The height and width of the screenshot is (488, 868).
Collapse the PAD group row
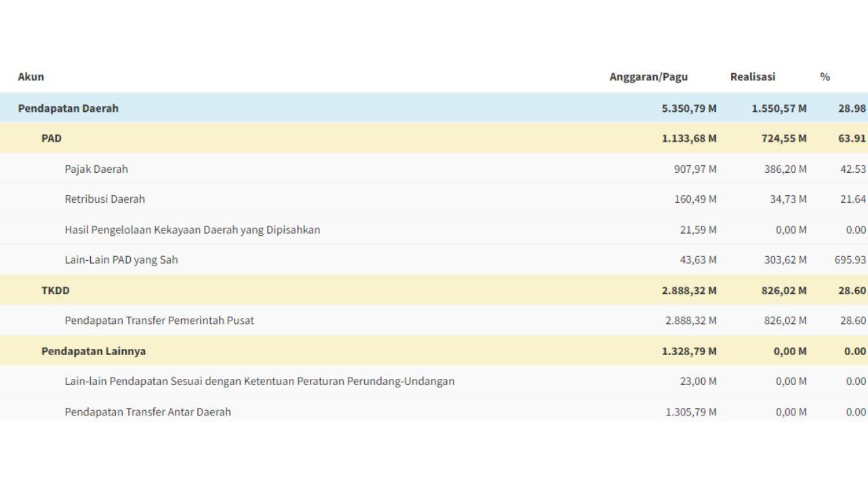click(x=52, y=138)
